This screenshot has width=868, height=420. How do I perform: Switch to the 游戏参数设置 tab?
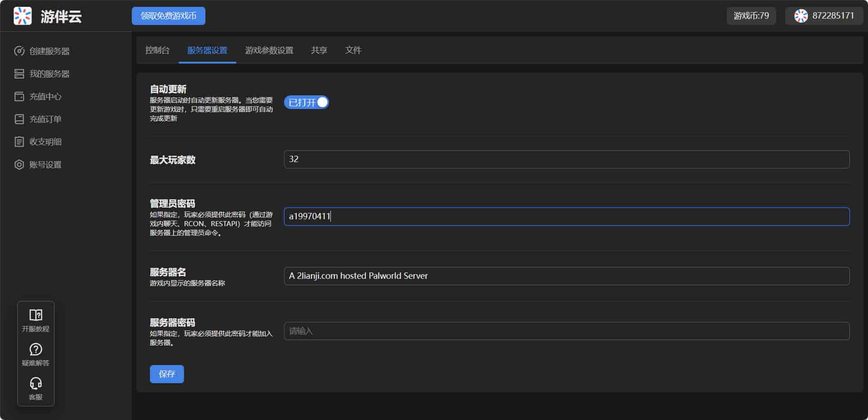(x=269, y=50)
